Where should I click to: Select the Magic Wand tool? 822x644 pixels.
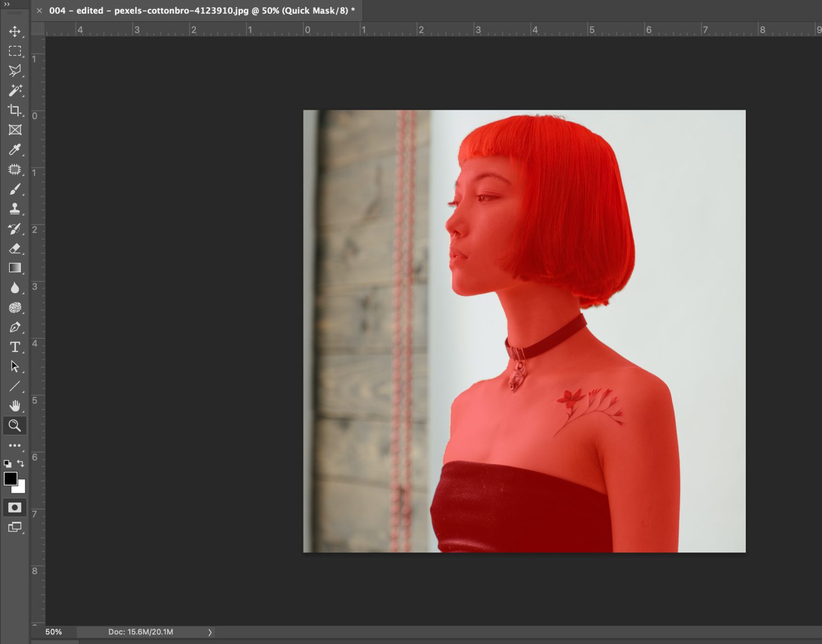coord(15,90)
